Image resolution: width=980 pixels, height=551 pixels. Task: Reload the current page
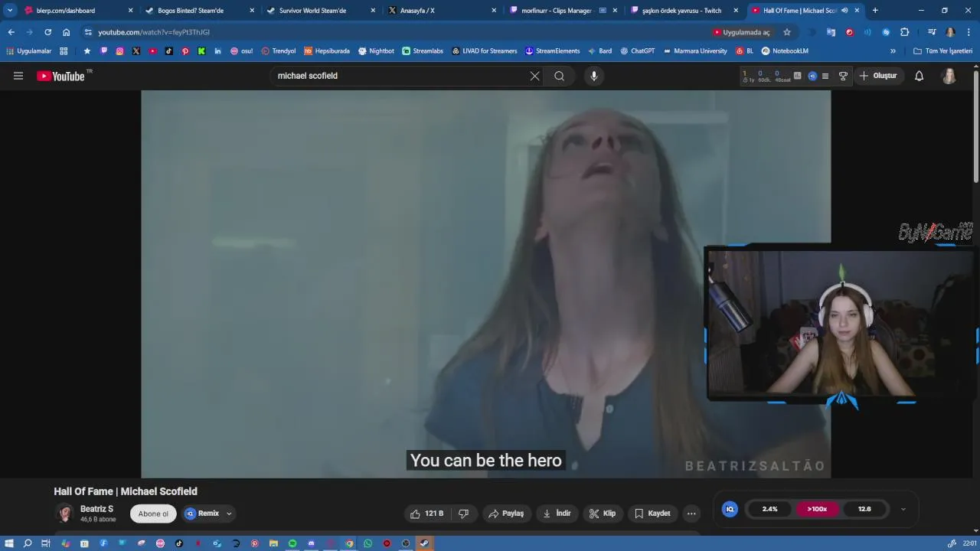(x=47, y=32)
